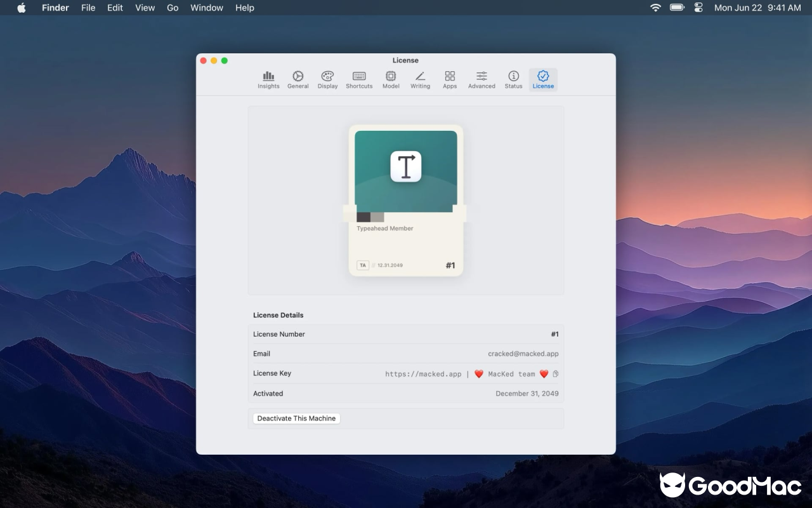Select the License tab
This screenshot has height=508, width=812.
click(543, 80)
